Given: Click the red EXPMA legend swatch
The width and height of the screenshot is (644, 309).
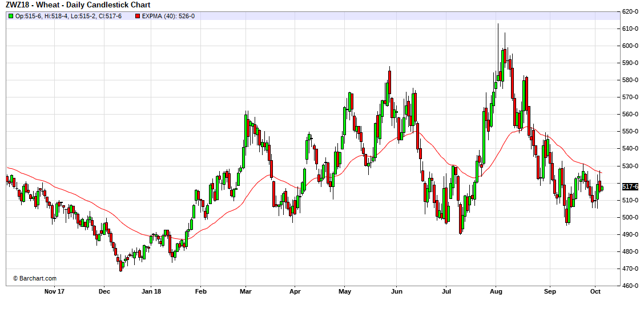Looking at the screenshot, I should coord(138,16).
